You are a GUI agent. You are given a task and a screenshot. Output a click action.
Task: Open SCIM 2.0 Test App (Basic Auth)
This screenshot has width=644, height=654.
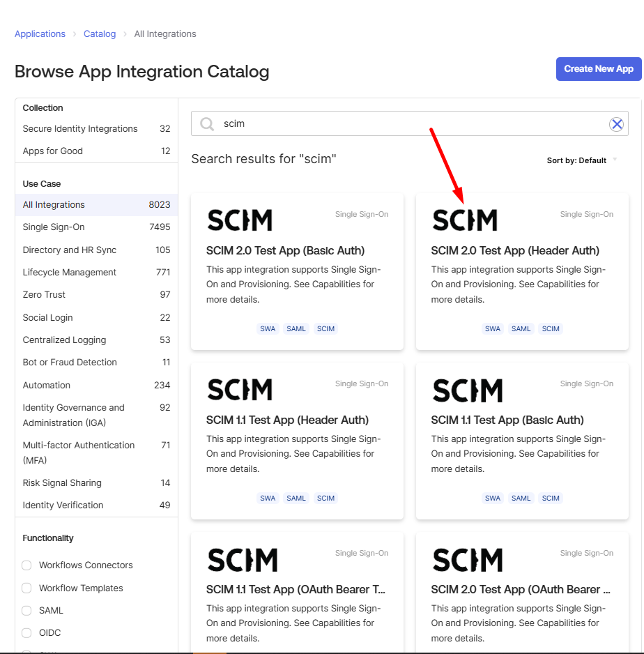click(285, 251)
